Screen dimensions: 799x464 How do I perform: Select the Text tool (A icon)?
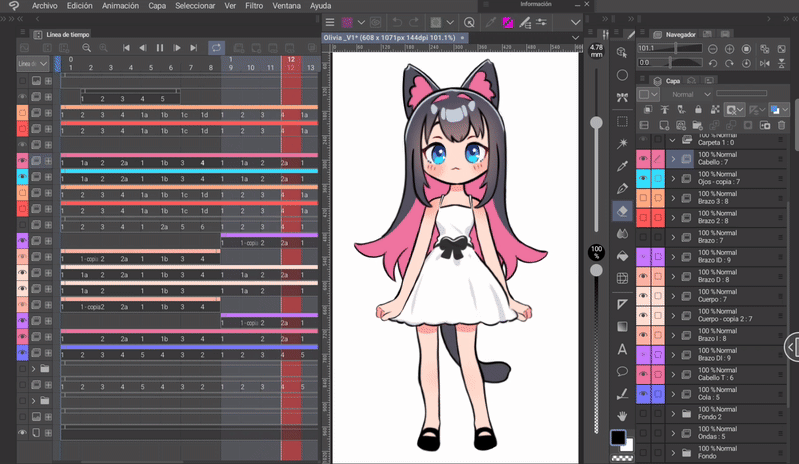[622, 349]
